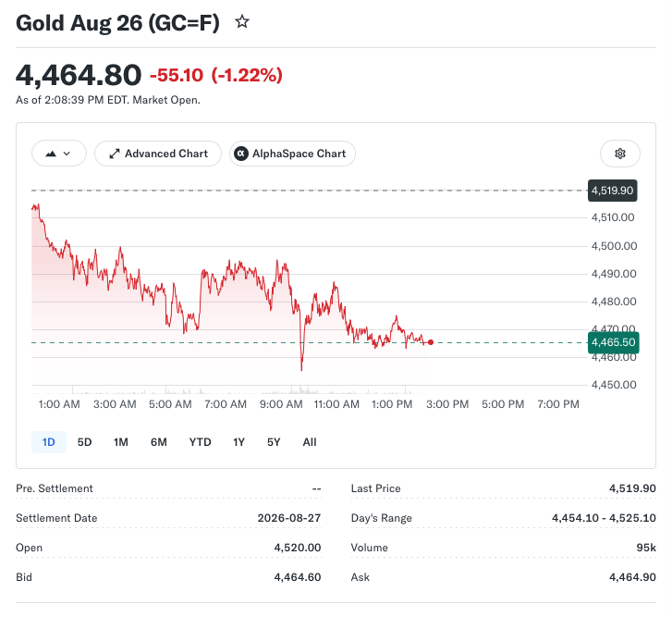Click the (-1.22%) percent change
Image resolution: width=672 pixels, height=617 pixels.
coord(247,76)
